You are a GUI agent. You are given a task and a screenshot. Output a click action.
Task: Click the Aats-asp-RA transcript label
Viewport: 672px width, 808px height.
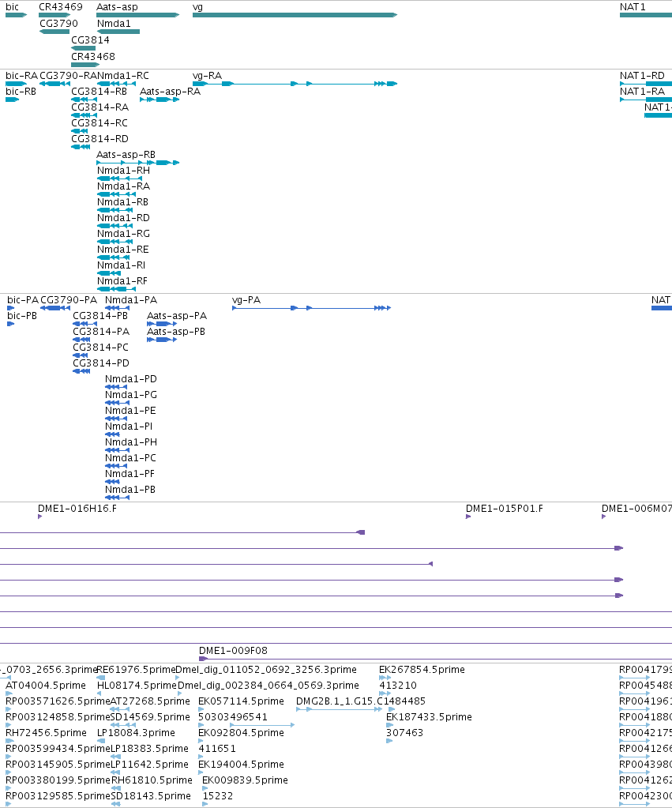point(170,92)
